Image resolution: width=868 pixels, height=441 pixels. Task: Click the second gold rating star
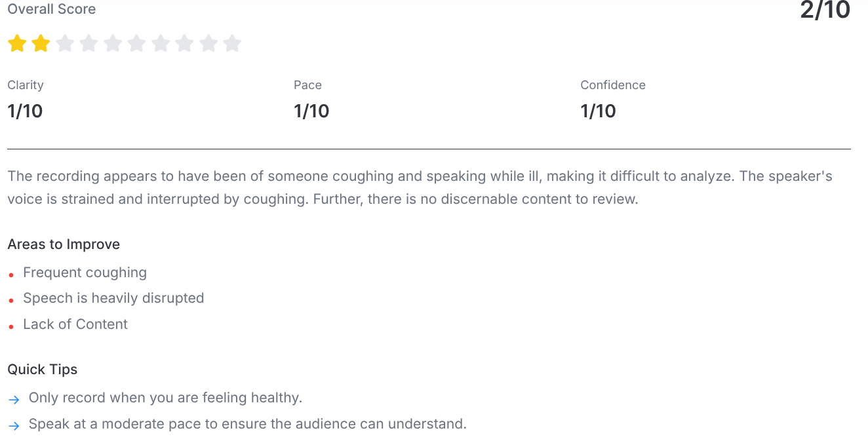pos(41,44)
